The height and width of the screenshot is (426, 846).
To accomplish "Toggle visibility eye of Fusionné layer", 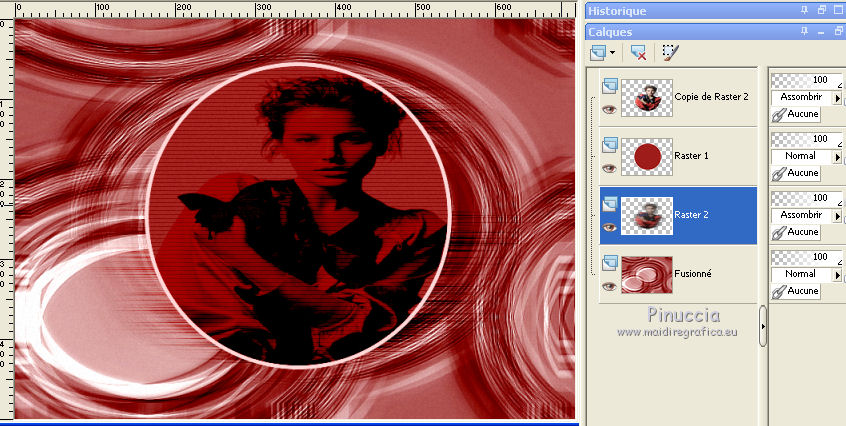I will click(x=610, y=286).
